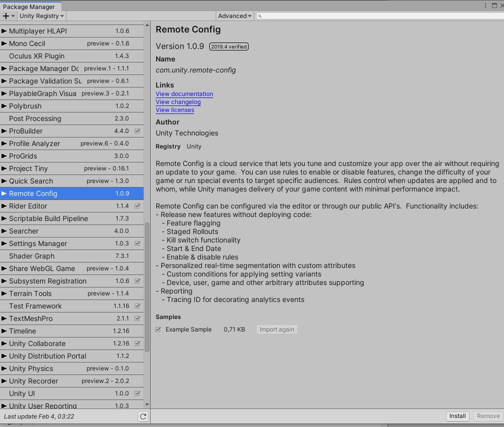504x427 pixels.
Task: Select the Profile Analyzer package
Action: 72,143
